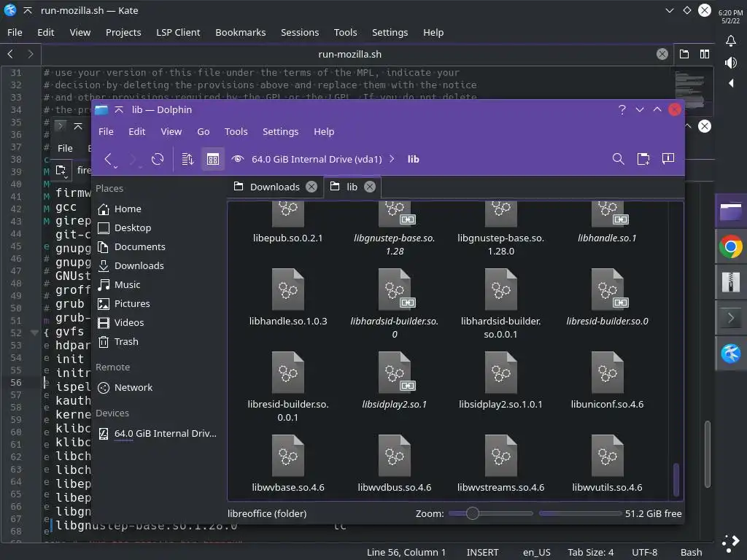
Task: Open Dolphin help question mark button
Action: (622, 109)
